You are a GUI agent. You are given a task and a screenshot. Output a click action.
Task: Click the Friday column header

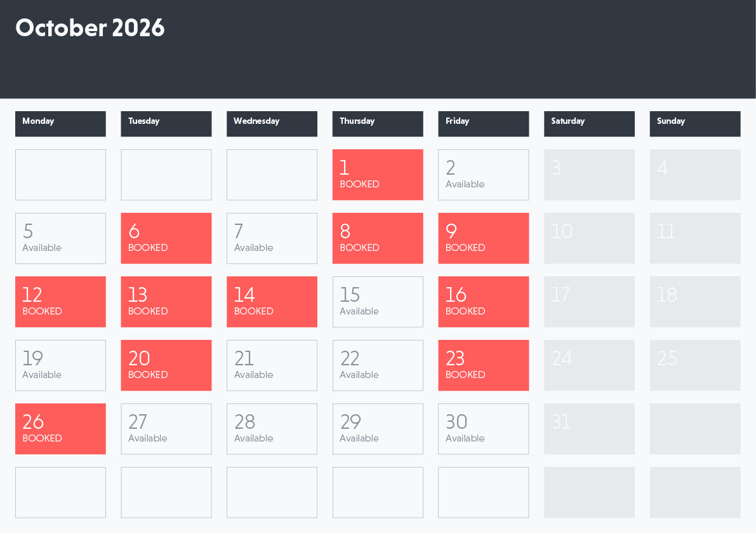click(x=483, y=124)
